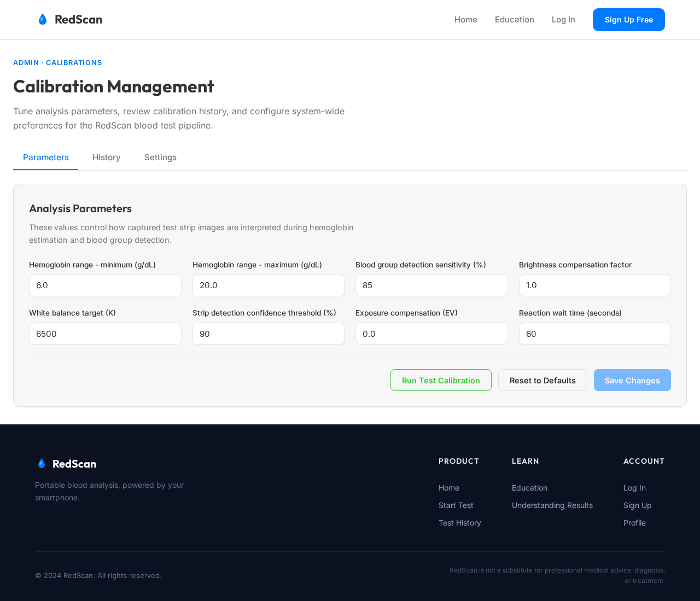
Task: Click the RedScan wordmark in footer
Action: [74, 464]
